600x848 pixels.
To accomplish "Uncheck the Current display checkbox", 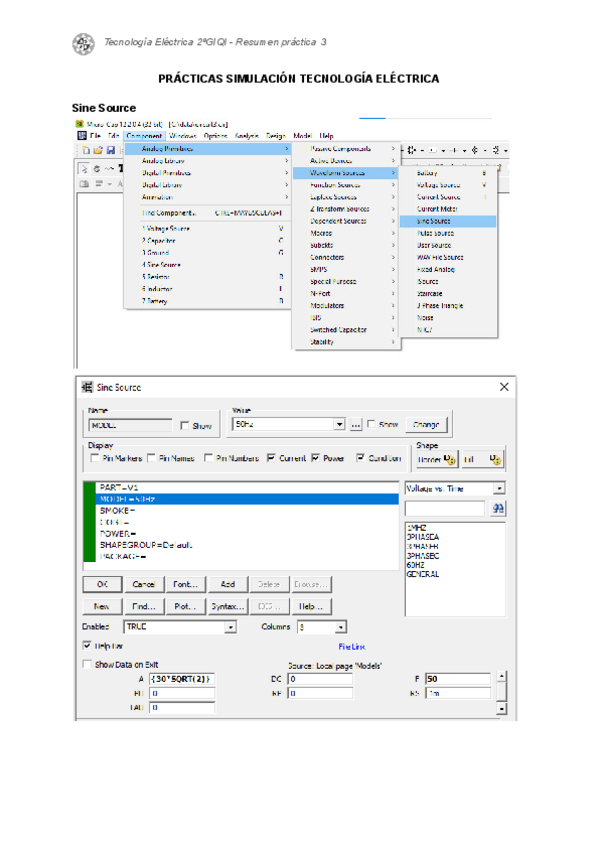I will (x=271, y=458).
